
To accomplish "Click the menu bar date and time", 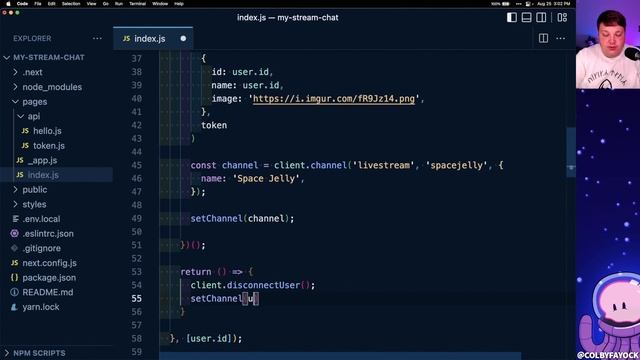I will (553, 4).
